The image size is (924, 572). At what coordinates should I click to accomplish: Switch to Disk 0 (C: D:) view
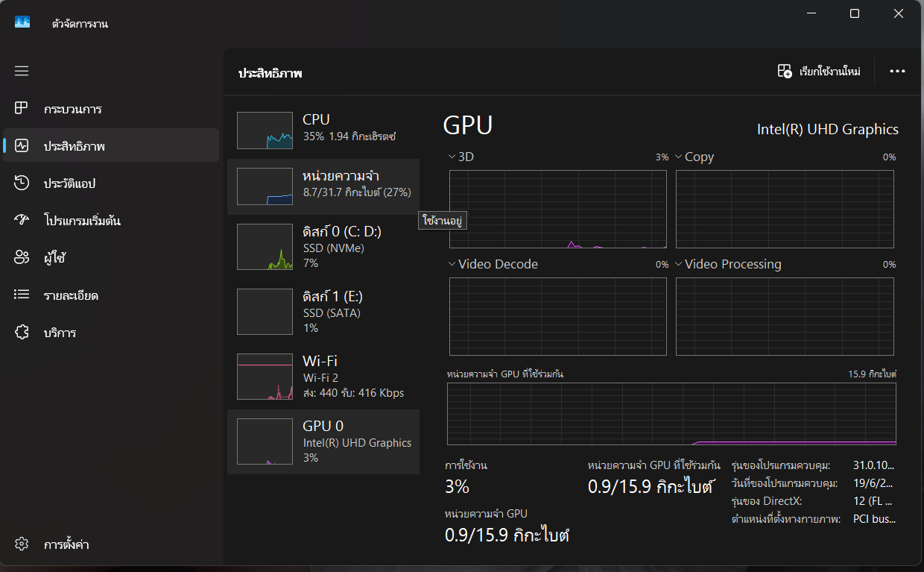pos(323,247)
